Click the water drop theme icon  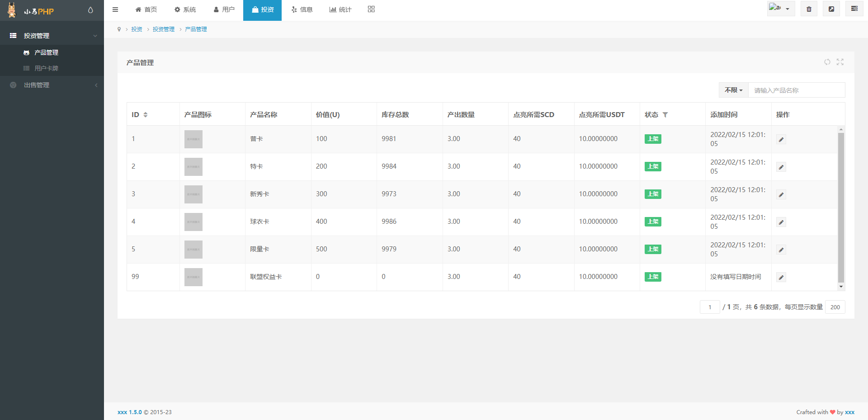point(90,10)
